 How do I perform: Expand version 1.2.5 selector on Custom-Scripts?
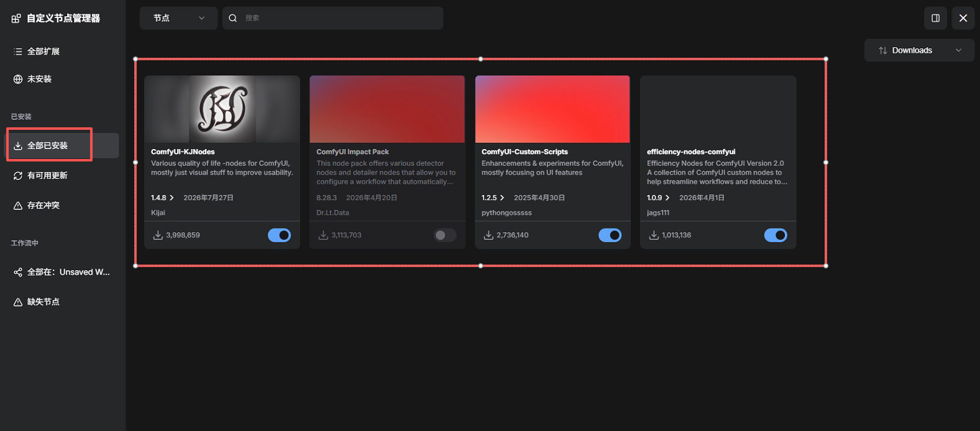pos(493,197)
